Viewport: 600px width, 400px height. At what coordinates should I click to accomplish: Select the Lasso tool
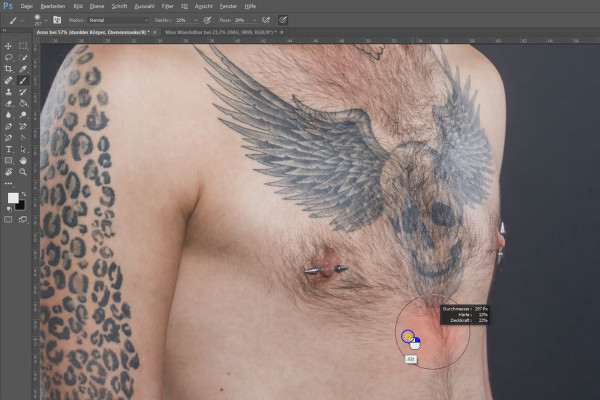pos(8,57)
